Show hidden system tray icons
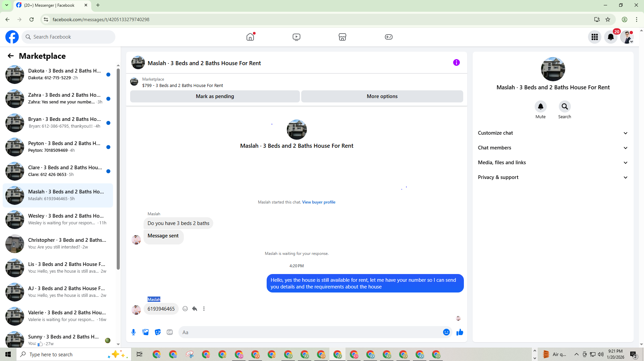644x361 pixels. point(576,354)
